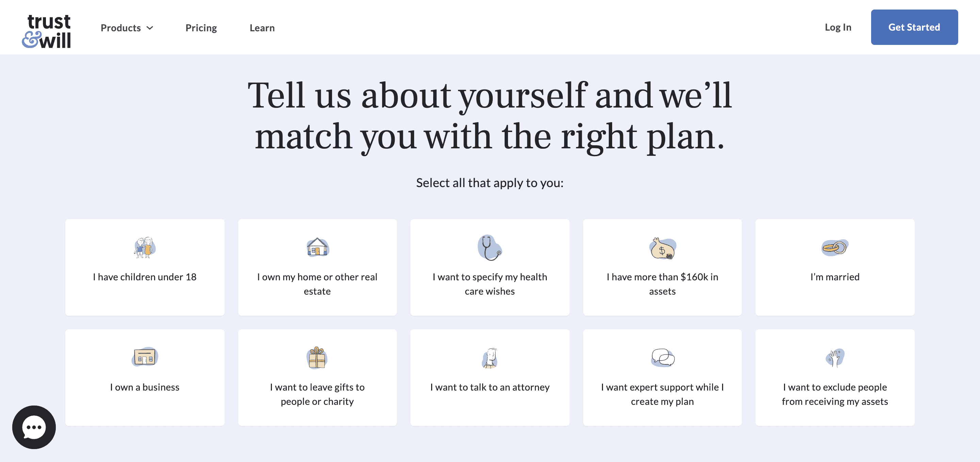Expand the Products dropdown menu
980x462 pixels.
(x=120, y=28)
